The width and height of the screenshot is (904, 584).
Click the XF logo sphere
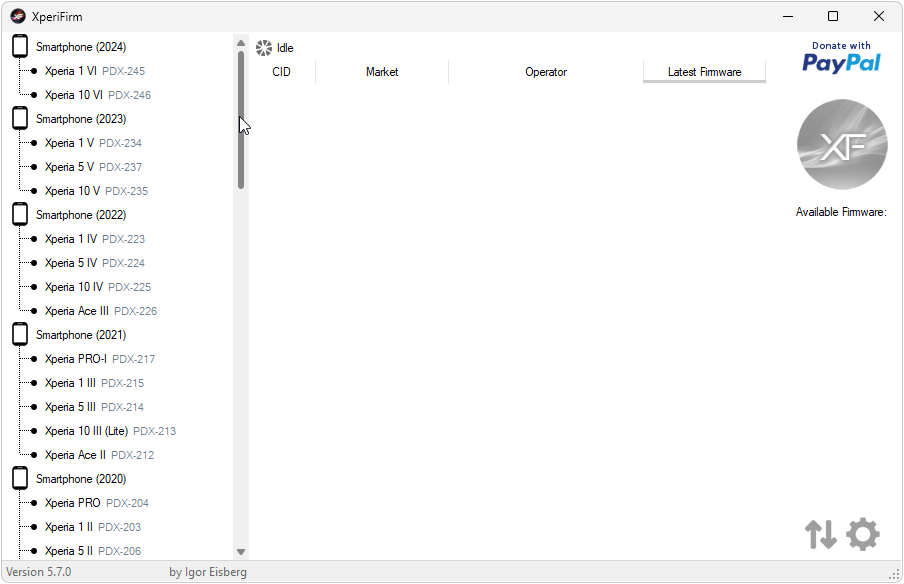point(841,145)
